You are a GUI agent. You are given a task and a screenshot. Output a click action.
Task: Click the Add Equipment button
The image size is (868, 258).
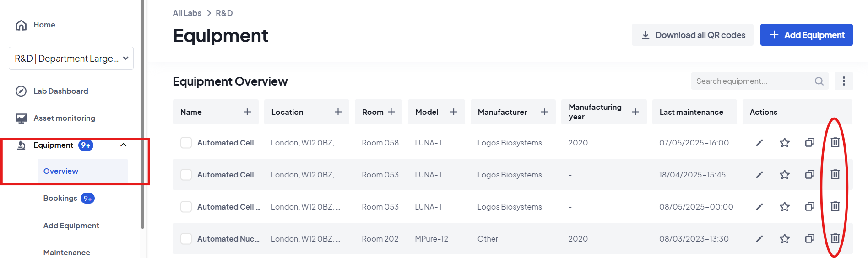(806, 35)
